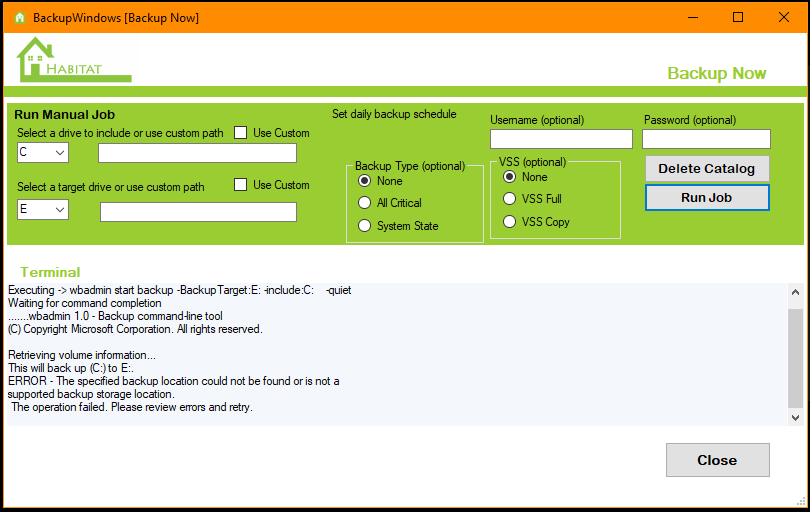This screenshot has height=512, width=810.
Task: Click the 'Retrieving volume information...' line
Action: click(x=82, y=355)
